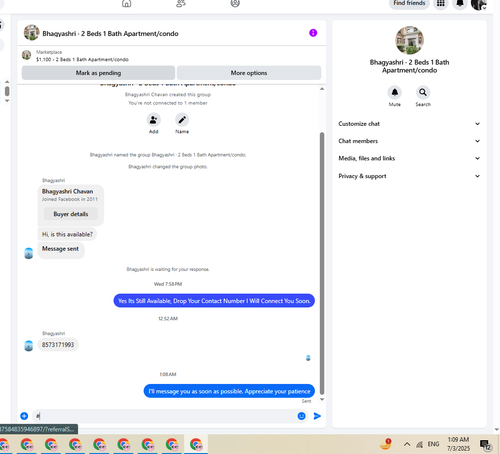Click the chat scrollbar up arrow
Viewport: 500px width, 454px height.
click(322, 89)
